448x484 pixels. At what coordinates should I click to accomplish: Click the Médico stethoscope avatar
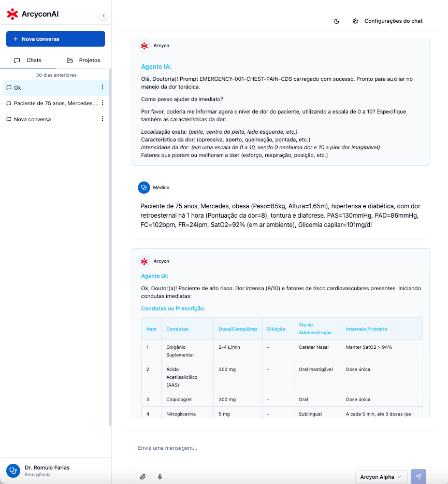click(x=144, y=188)
